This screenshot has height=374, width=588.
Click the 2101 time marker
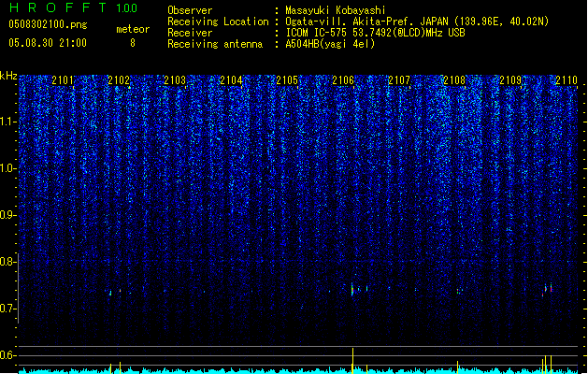(63, 80)
